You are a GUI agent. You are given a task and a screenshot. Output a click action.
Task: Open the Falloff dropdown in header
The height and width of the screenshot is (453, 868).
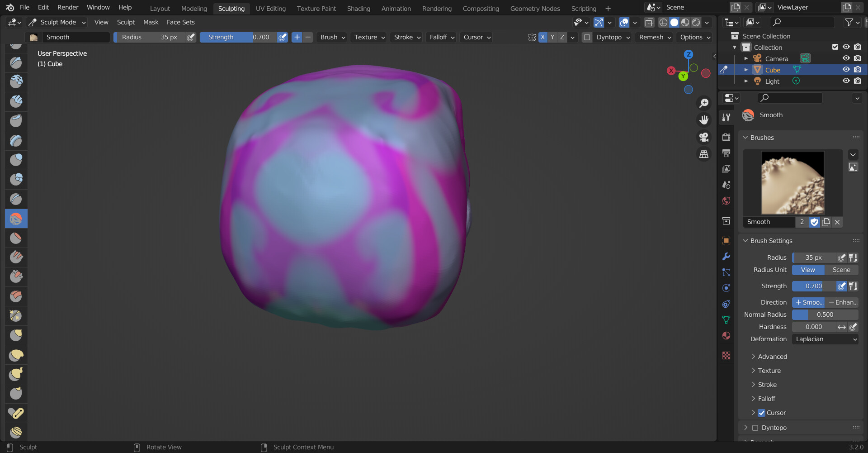(x=442, y=37)
